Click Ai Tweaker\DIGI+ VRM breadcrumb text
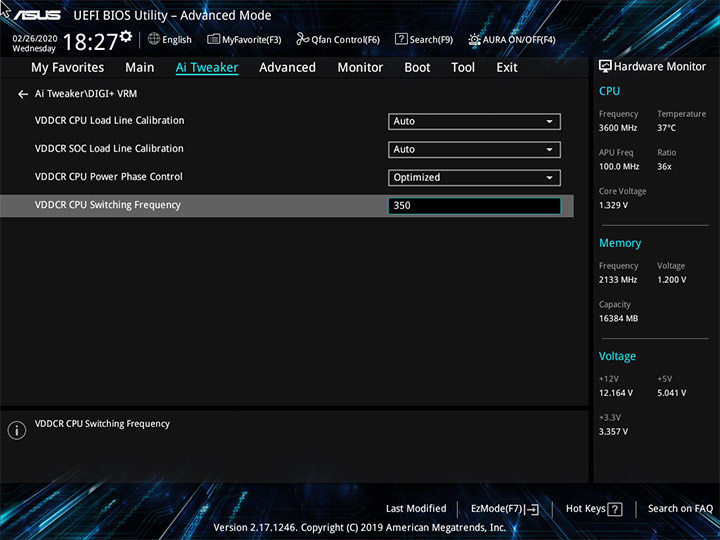The height and width of the screenshot is (540, 720). pyautogui.click(x=86, y=94)
